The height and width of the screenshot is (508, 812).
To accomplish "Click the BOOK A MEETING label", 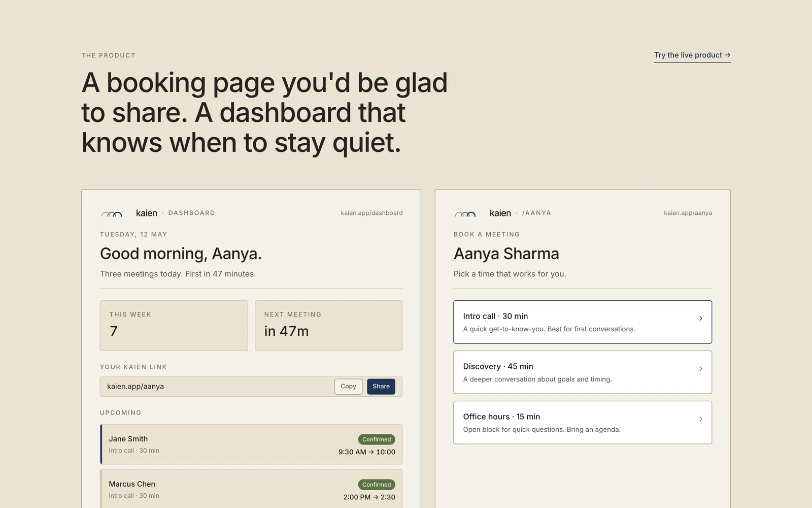I will 487,235.
